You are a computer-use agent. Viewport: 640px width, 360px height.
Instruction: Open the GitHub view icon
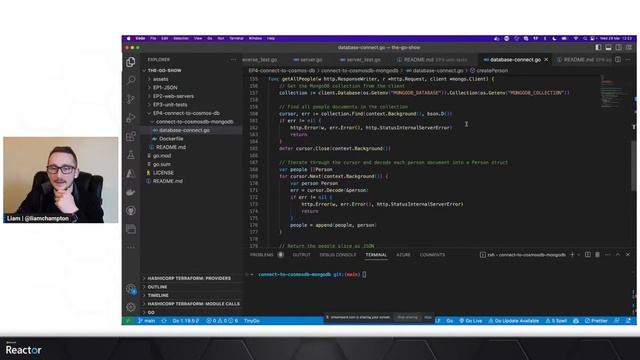(131, 211)
